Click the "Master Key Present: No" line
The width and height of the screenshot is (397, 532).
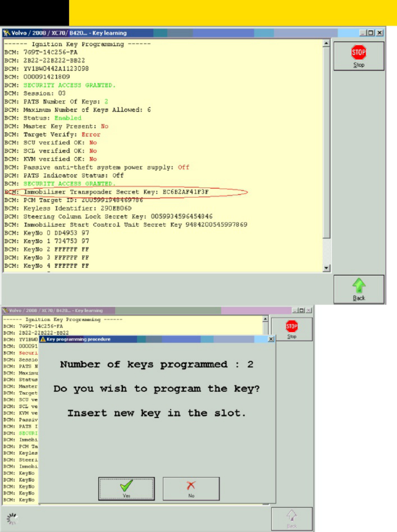pos(56,126)
